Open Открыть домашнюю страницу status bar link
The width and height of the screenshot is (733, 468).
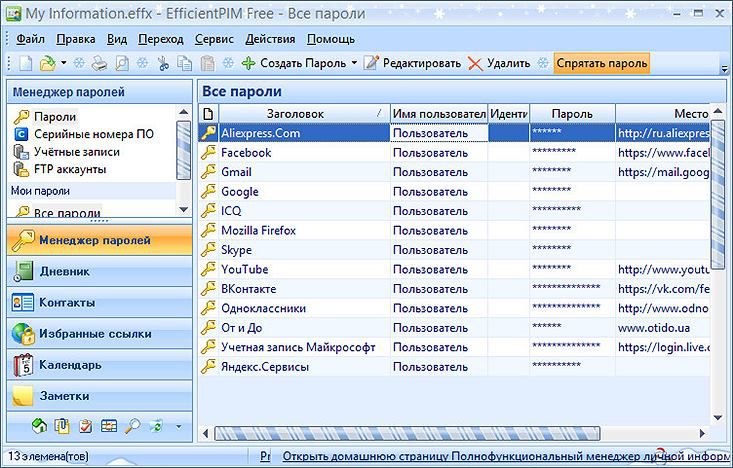click(x=507, y=456)
